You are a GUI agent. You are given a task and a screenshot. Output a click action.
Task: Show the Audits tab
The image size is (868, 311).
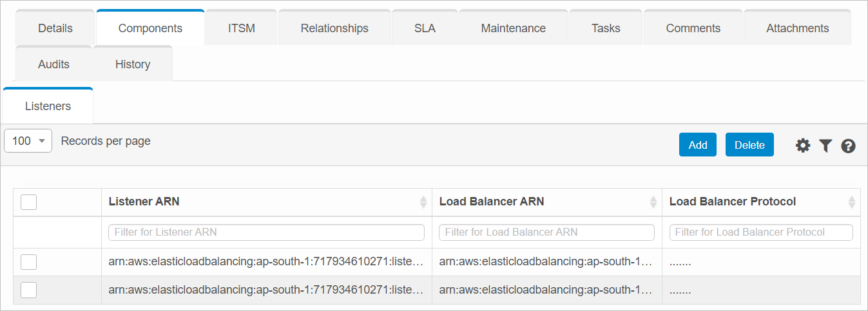(53, 64)
